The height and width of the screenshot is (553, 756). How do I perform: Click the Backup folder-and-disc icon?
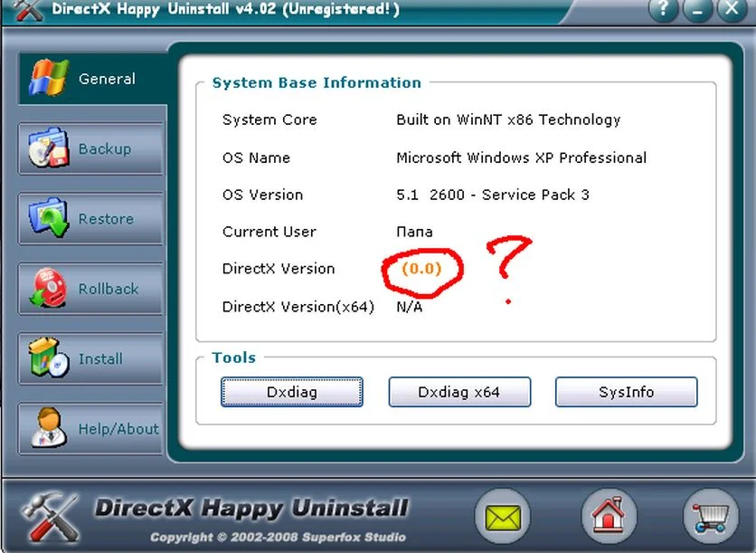(48, 148)
